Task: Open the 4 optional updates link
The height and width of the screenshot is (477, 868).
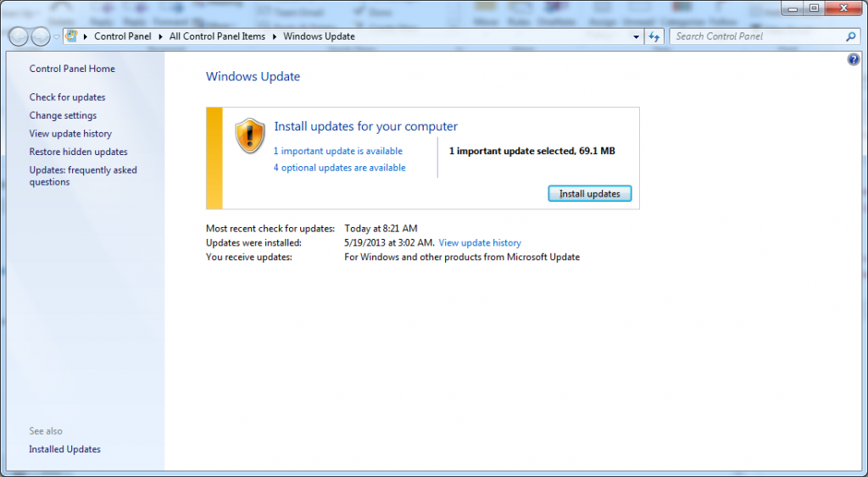Action: coord(339,168)
